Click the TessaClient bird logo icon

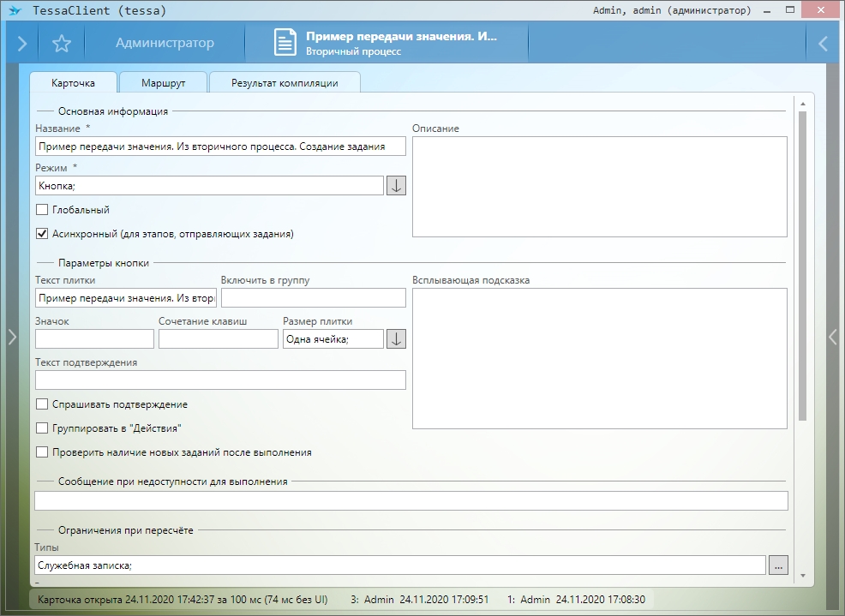click(15, 11)
